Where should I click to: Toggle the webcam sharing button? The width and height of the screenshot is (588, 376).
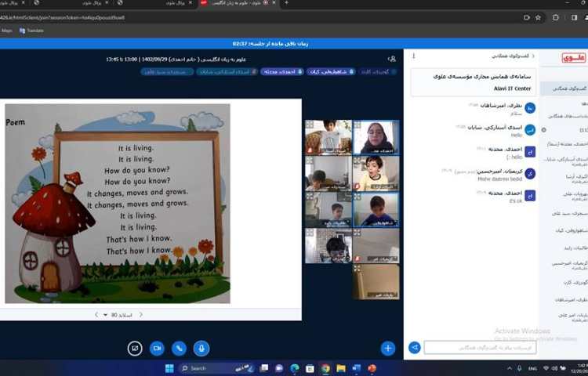(157, 348)
